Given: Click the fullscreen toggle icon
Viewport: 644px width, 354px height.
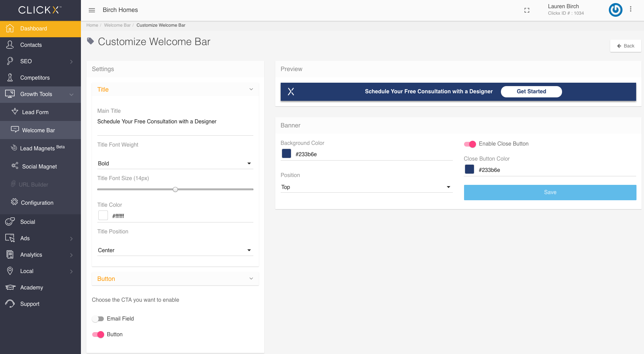Looking at the screenshot, I should [x=527, y=10].
